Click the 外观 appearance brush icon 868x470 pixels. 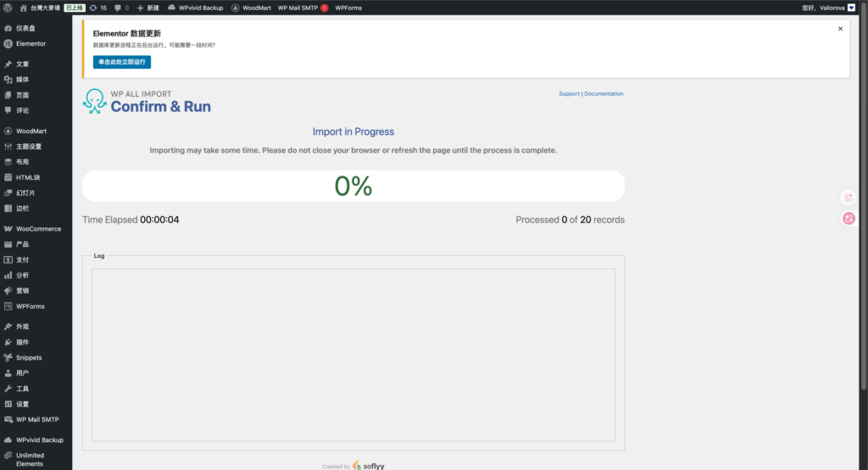tap(8, 327)
